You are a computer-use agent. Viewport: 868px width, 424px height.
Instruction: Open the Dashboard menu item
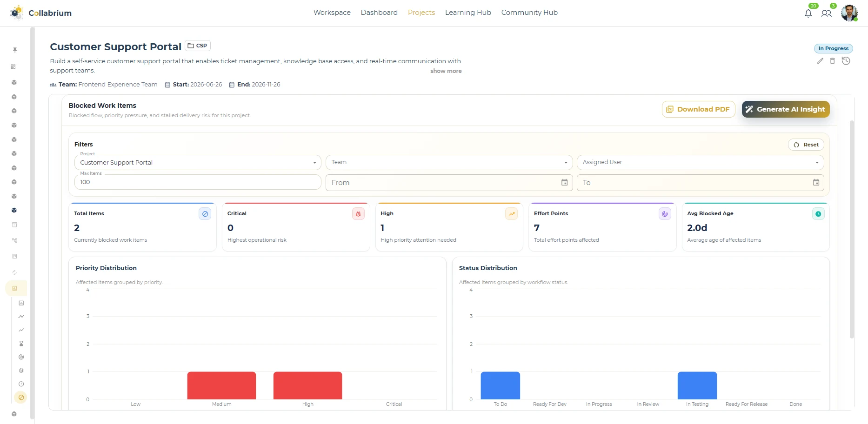tap(379, 13)
